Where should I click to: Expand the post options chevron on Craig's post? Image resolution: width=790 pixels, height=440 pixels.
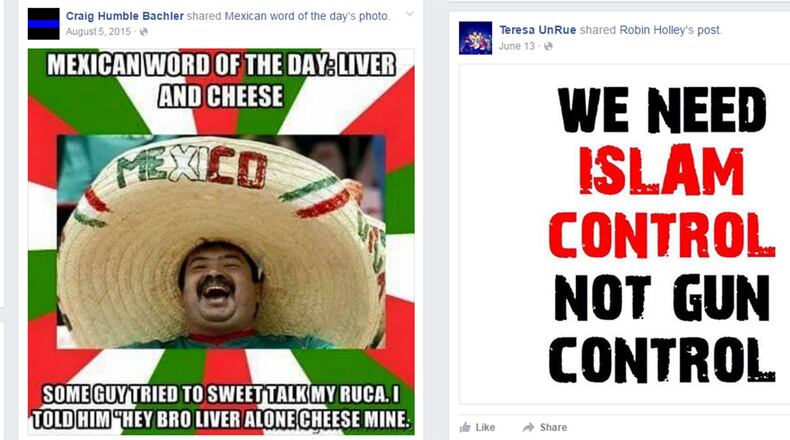410,14
